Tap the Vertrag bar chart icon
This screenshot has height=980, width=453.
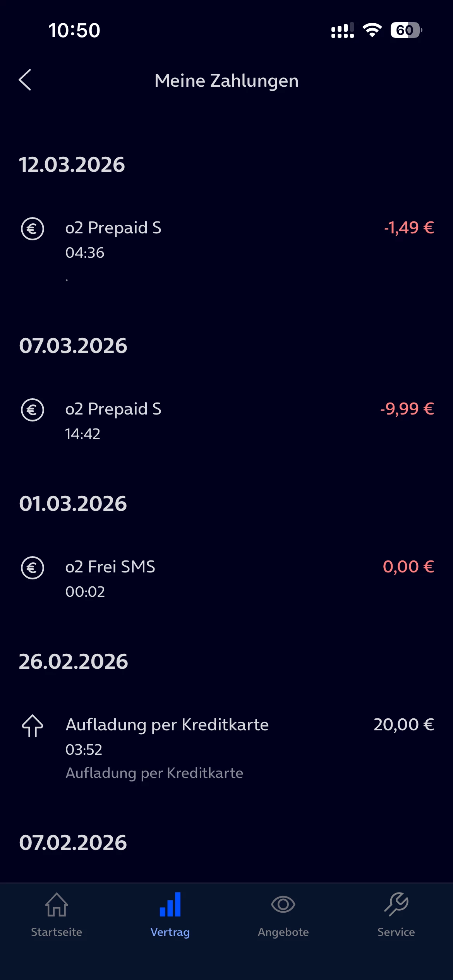pos(170,905)
